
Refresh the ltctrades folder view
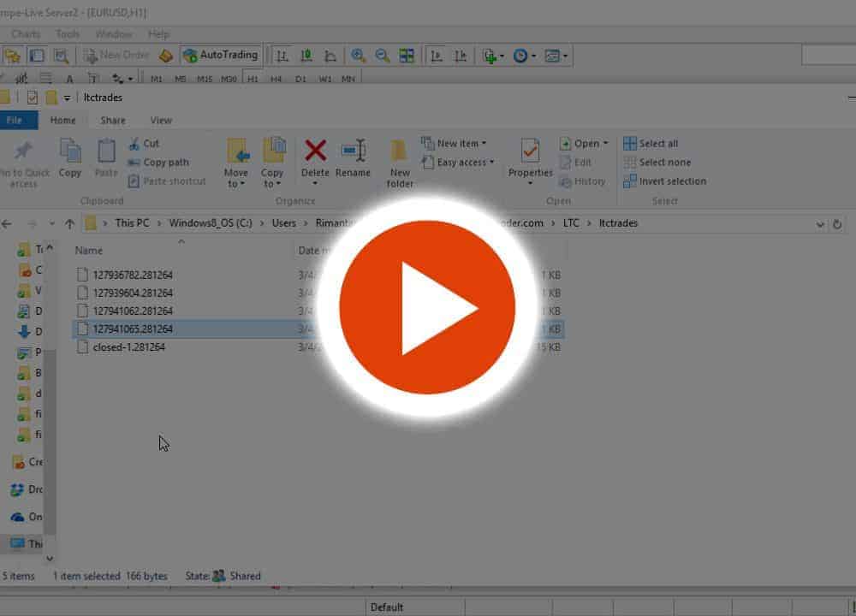[x=837, y=224]
